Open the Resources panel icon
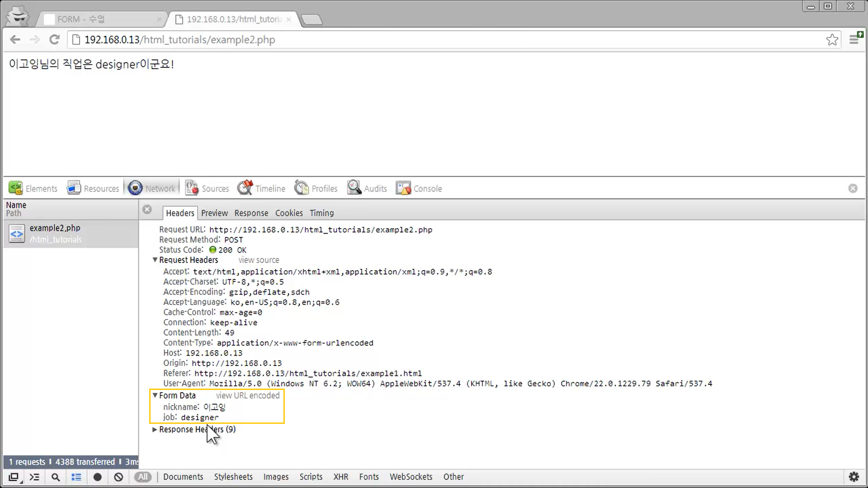Image resolution: width=868 pixels, height=488 pixels. 74,188
